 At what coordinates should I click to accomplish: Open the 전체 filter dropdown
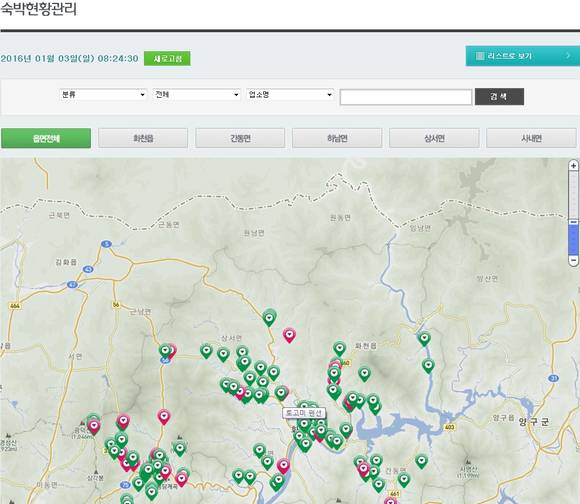pos(196,95)
